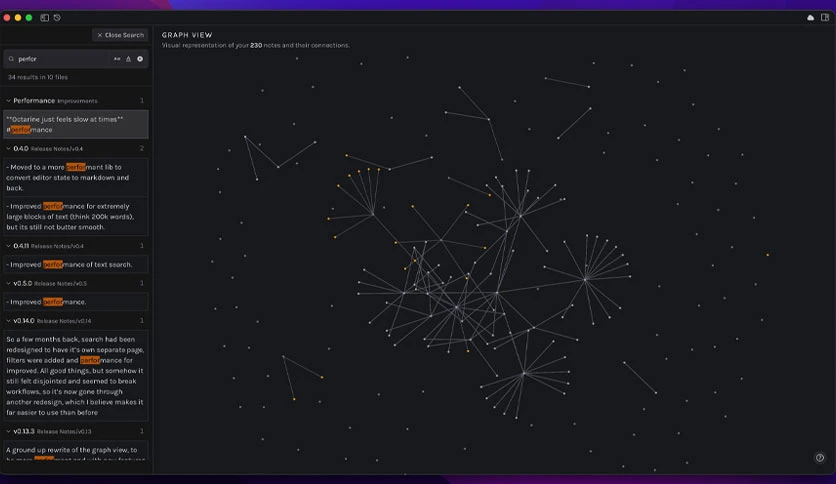
Task: Toggle the triangle search option
Action: [x=128, y=59]
